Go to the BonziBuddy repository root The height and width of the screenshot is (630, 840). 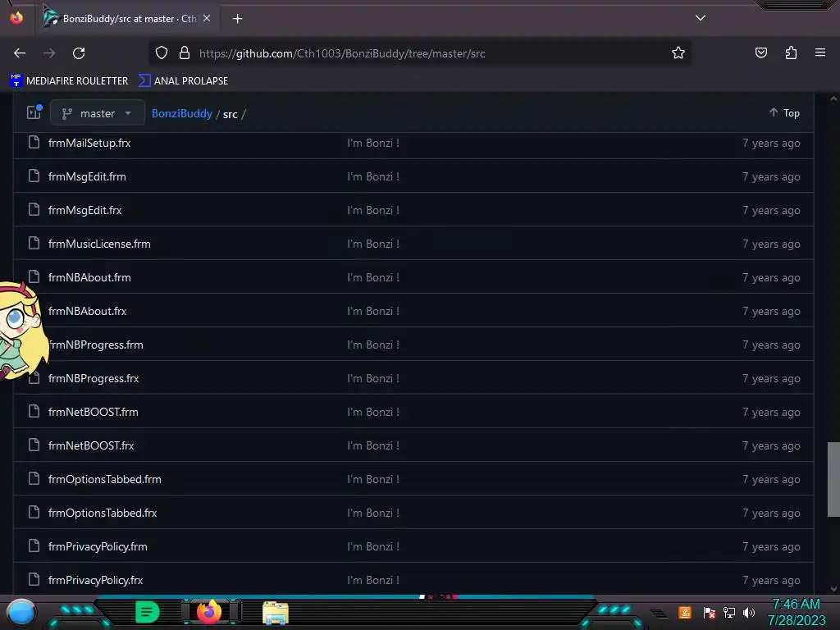181,113
